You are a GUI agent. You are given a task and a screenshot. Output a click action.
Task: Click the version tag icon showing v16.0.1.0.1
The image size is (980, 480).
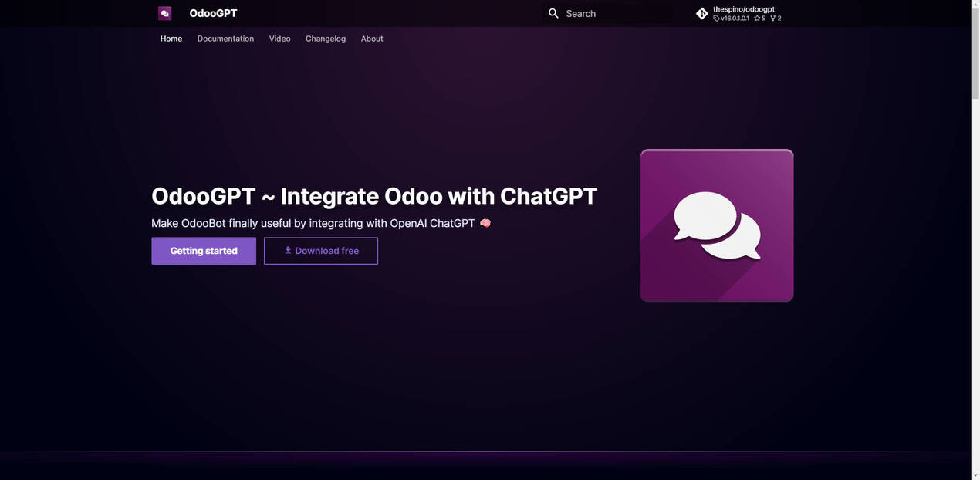pyautogui.click(x=716, y=17)
